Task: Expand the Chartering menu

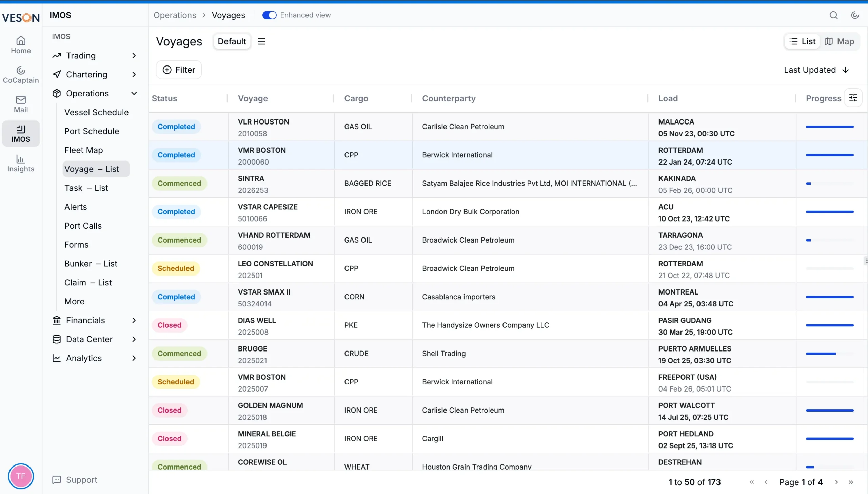Action: [134, 74]
